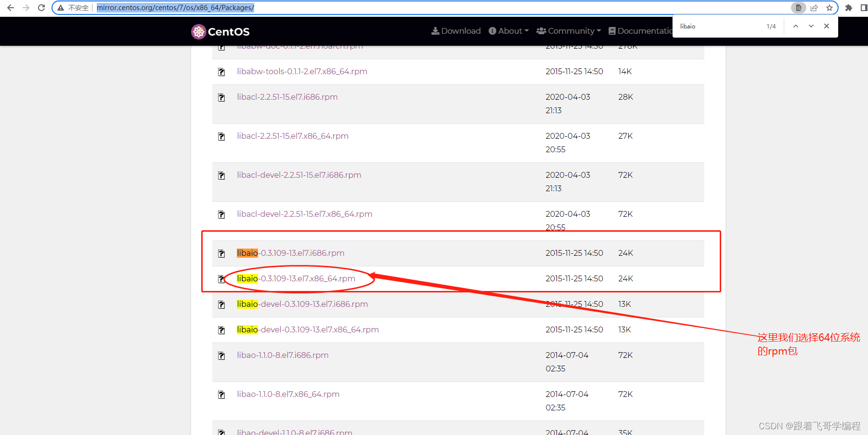Viewport: 868px width, 435px height.
Task: Download libaio-0.3.109-13.el7.x86_64.rpm
Action: point(296,278)
